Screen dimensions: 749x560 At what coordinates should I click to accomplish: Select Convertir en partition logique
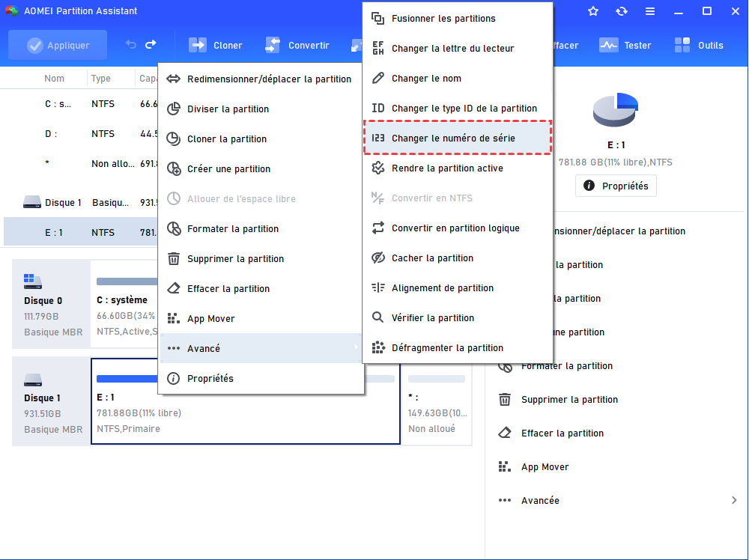pyautogui.click(x=458, y=228)
